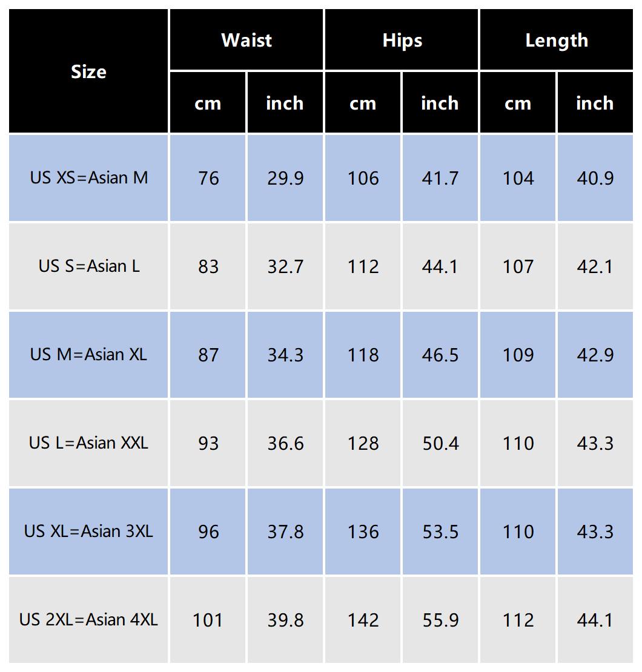Click the Waist header cell
Image resolution: width=642 pixels, height=672 pixels.
(x=247, y=40)
